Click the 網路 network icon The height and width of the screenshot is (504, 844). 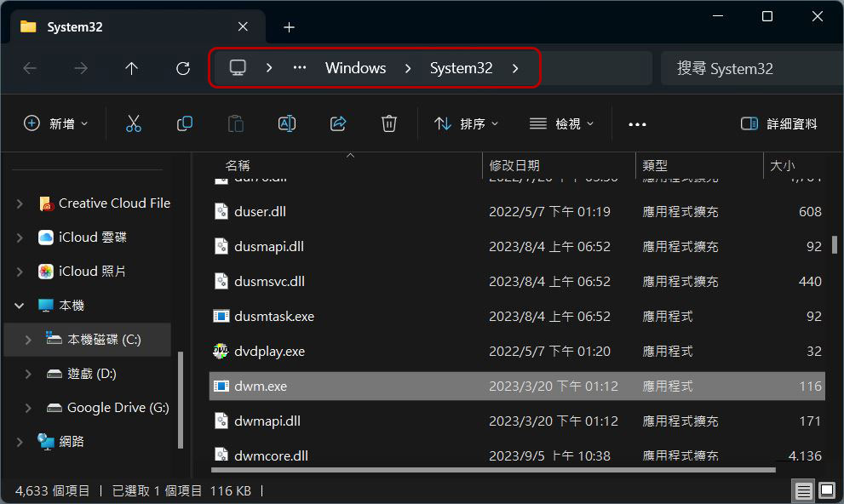point(46,442)
